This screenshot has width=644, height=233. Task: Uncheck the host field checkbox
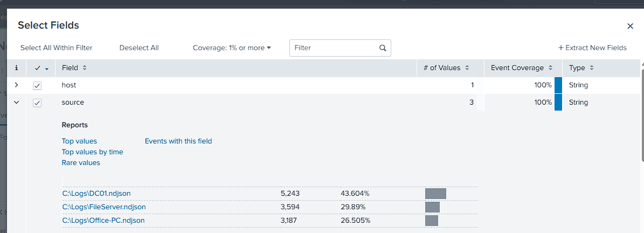click(x=37, y=85)
